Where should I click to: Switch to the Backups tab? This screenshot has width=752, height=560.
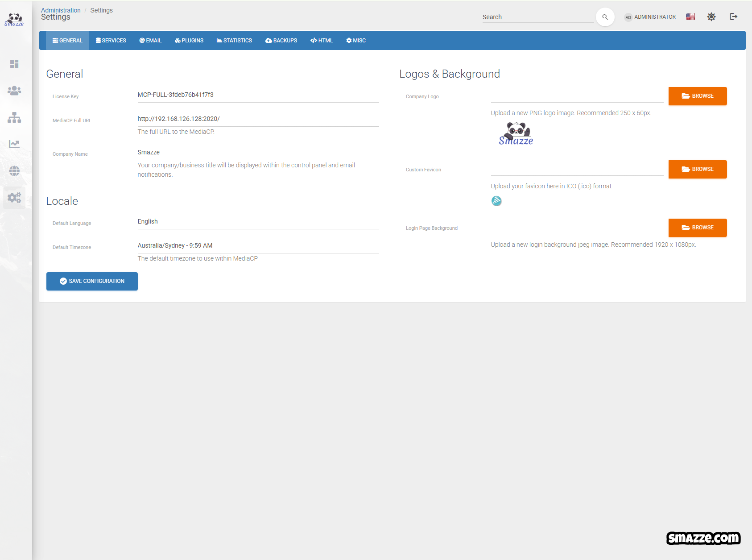(281, 41)
